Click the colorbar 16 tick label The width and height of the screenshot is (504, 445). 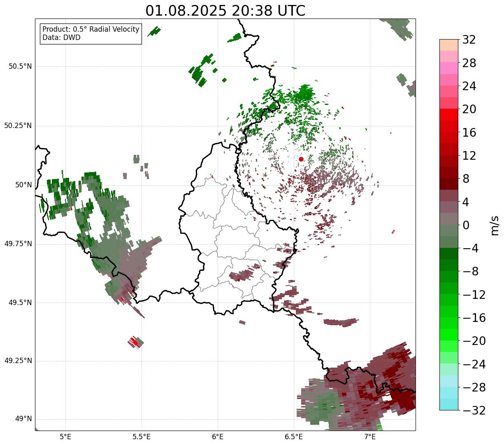[469, 133]
